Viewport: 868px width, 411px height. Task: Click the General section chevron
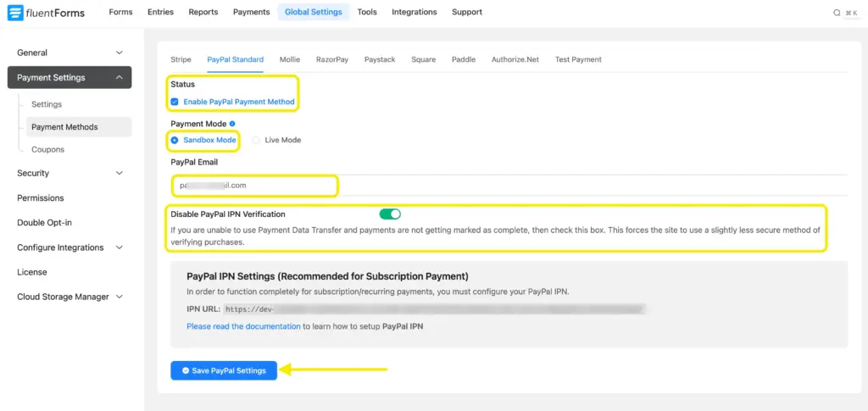119,53
